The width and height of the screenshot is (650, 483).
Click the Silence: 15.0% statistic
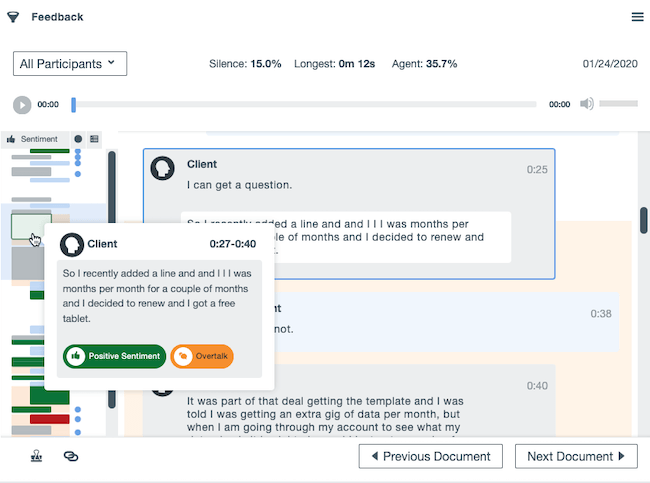(x=245, y=64)
